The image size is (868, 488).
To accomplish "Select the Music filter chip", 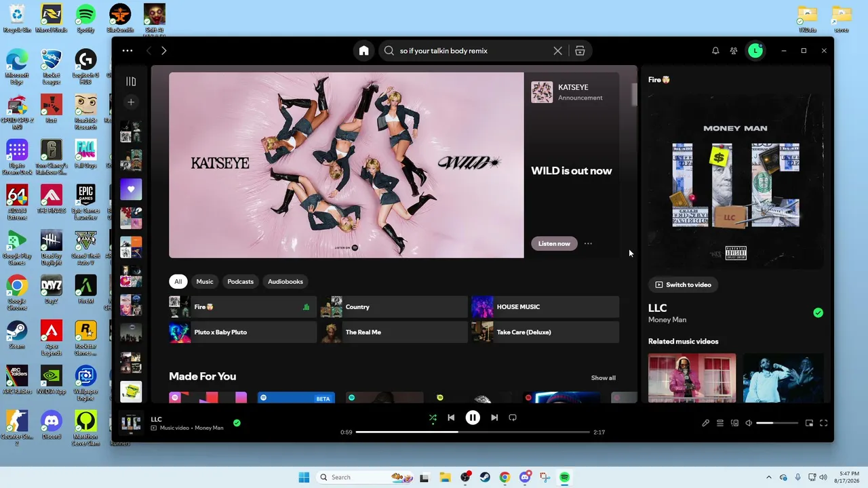I will (205, 281).
